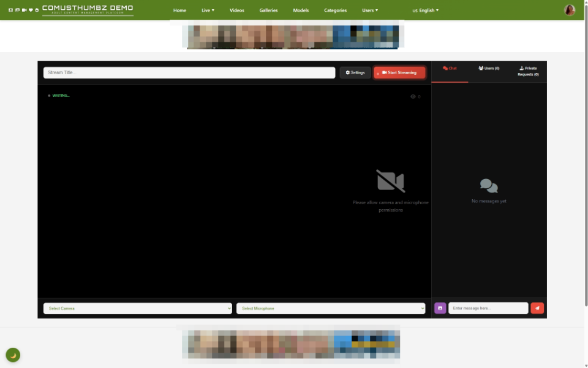Open the English language selector
Viewport: 588px width, 368px height.
coord(426,10)
